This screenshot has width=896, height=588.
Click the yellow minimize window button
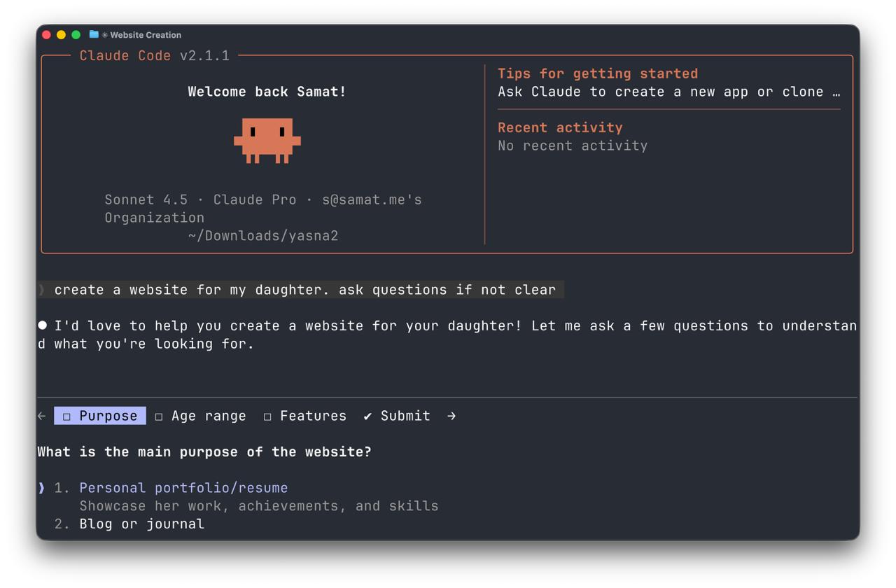point(62,34)
